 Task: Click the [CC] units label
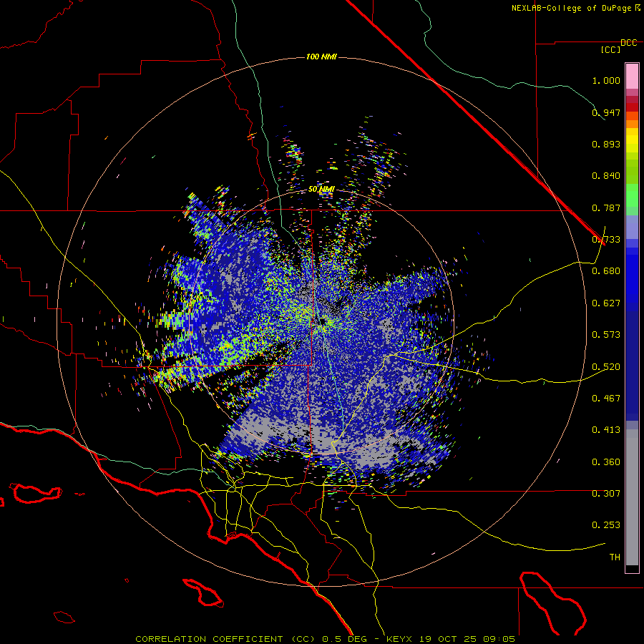click(611, 49)
